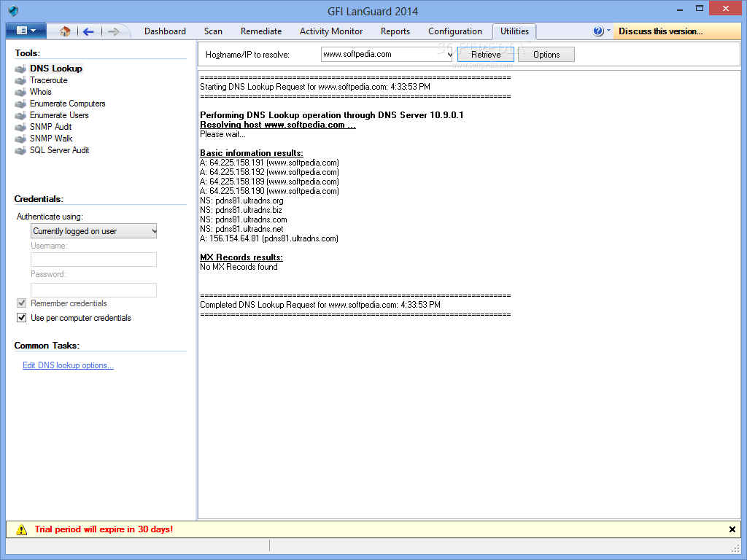
Task: Go back with the blue arrow
Action: (x=88, y=32)
